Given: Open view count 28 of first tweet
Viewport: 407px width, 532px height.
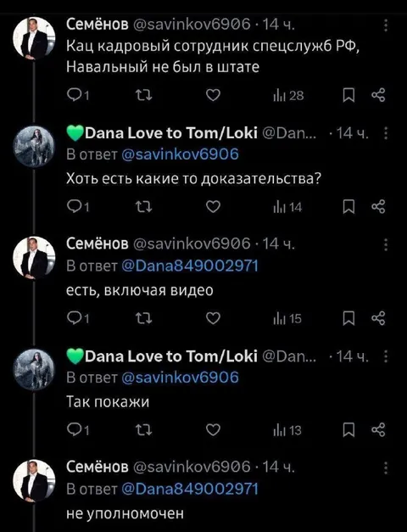Looking at the screenshot, I should tap(288, 96).
